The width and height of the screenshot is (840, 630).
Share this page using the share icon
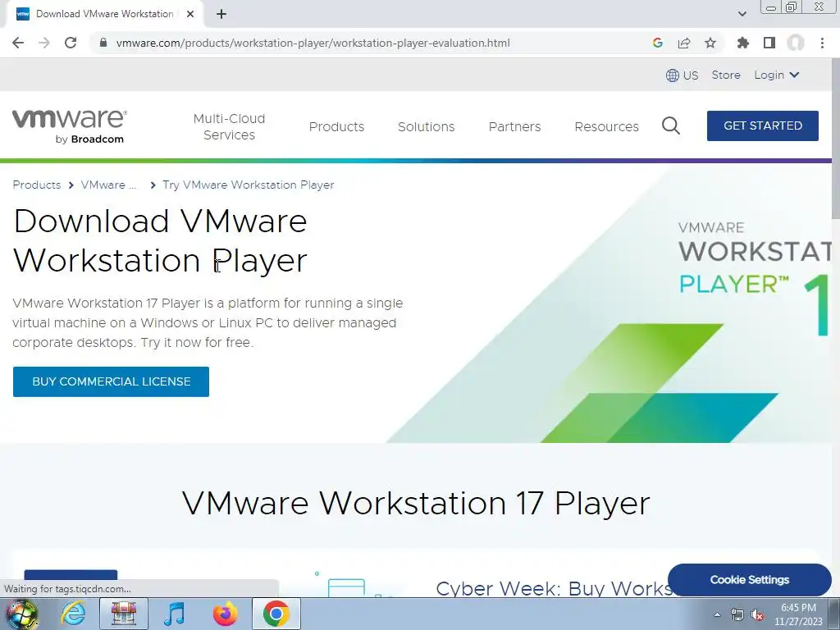coord(684,43)
